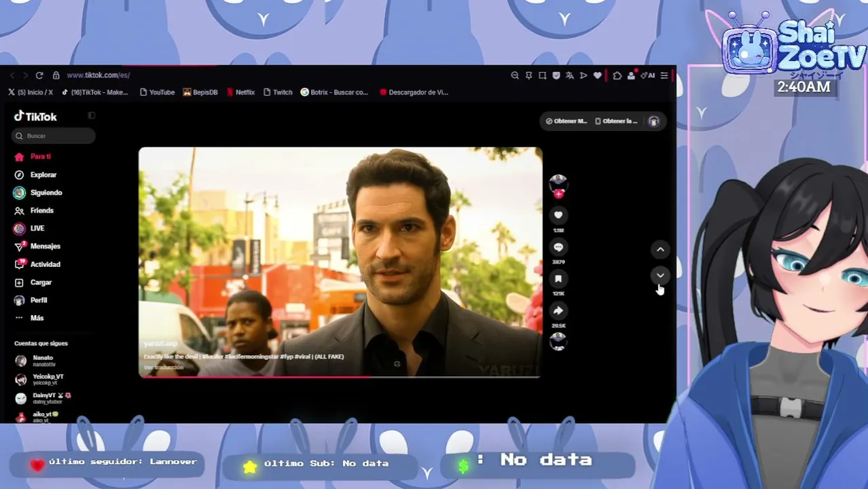868x489 pixels.
Task: Open DainyVT followed account
Action: point(43,398)
